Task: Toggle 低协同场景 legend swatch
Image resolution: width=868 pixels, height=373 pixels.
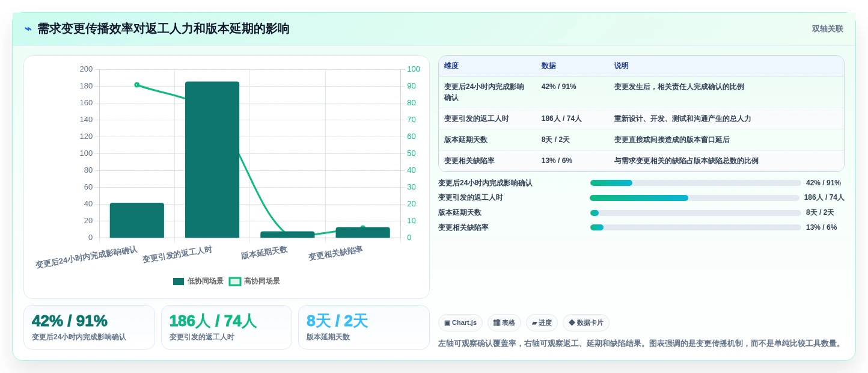Action: [x=179, y=282]
